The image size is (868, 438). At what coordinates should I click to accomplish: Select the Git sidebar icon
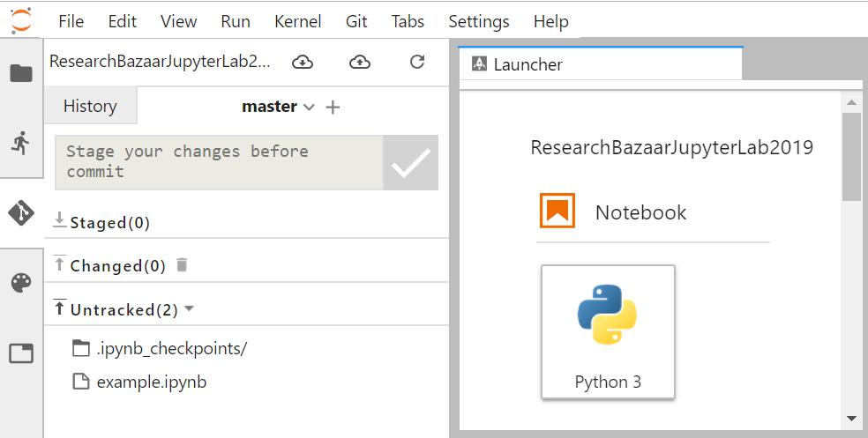click(21, 213)
